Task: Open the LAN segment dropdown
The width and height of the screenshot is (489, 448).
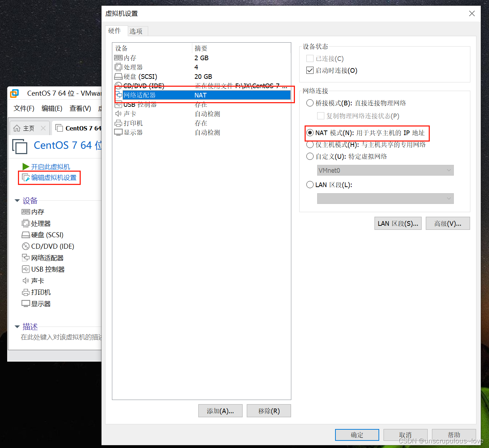Action: tap(385, 199)
